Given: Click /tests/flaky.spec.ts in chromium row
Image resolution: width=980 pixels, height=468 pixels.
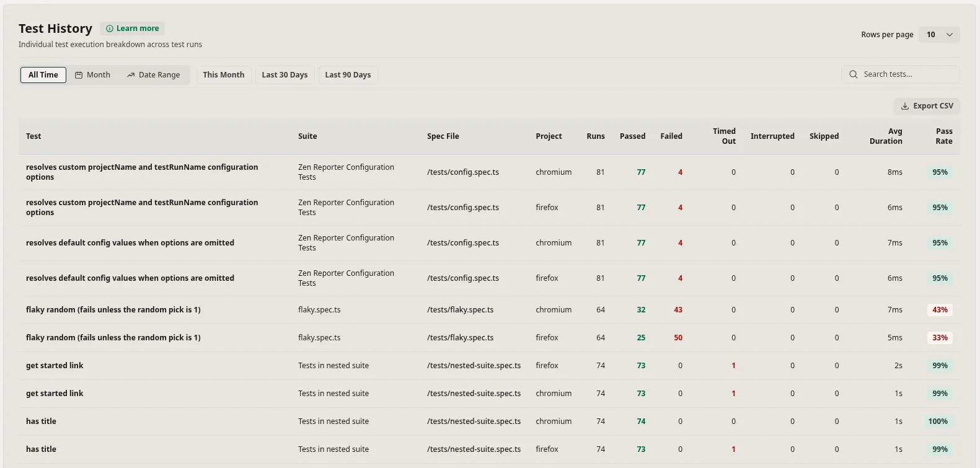Looking at the screenshot, I should coord(461,310).
